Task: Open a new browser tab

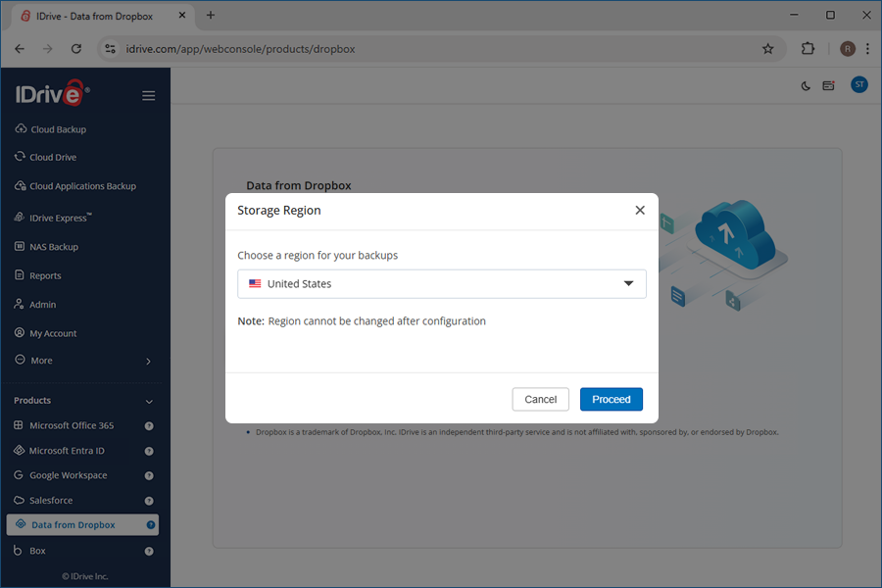Action: (211, 16)
